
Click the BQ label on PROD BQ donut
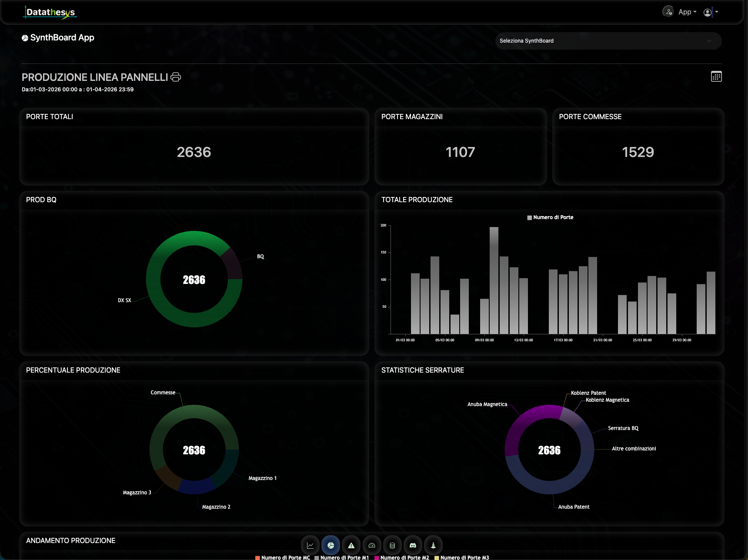(x=260, y=257)
